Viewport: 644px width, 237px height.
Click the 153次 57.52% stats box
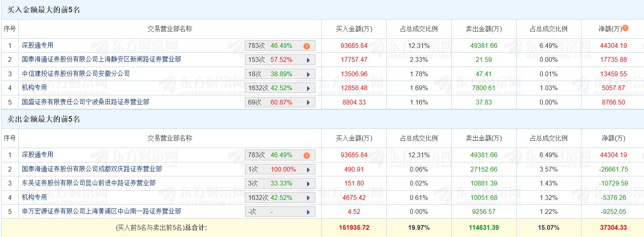tap(275, 60)
